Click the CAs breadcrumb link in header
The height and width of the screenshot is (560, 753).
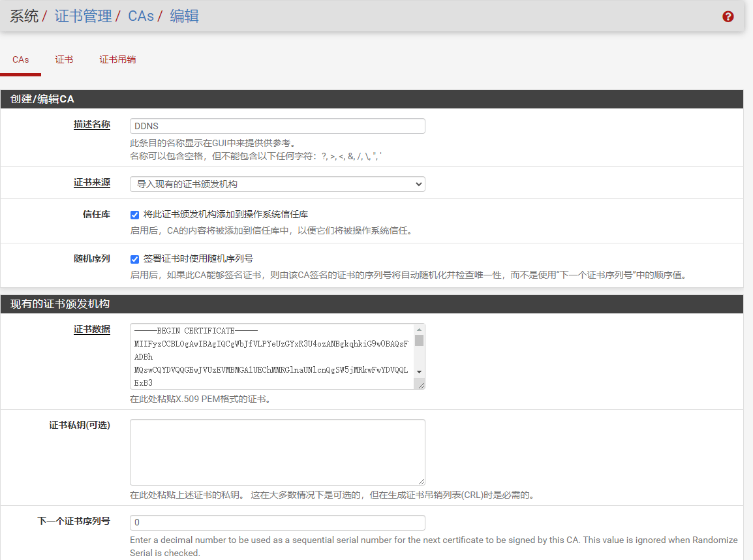[141, 16]
